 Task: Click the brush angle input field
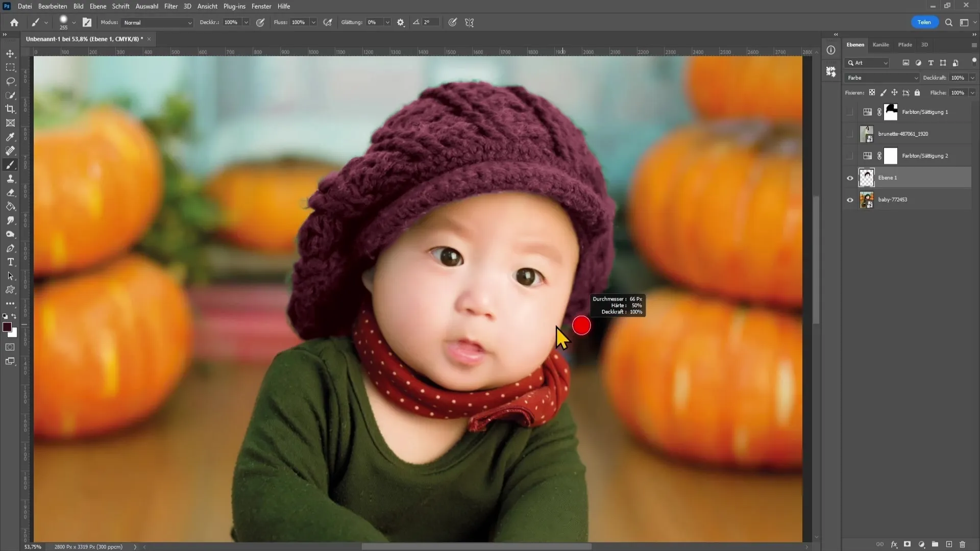(430, 22)
